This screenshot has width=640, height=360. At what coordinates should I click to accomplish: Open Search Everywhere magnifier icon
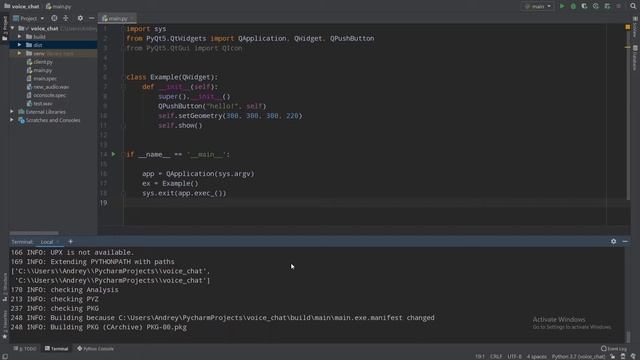click(x=633, y=6)
